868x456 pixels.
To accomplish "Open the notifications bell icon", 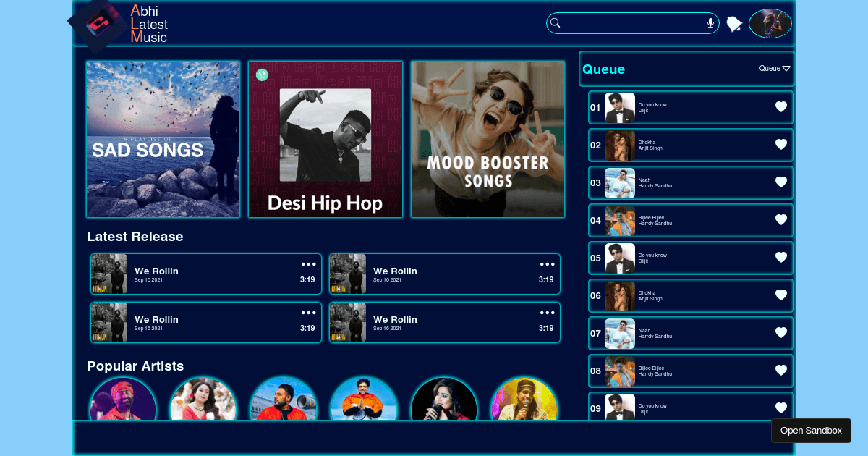I will point(734,24).
